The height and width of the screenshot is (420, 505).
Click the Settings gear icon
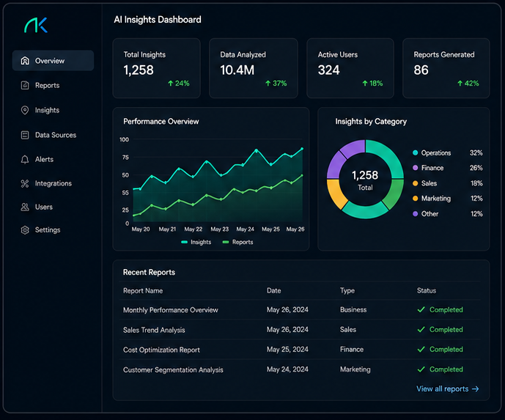pyautogui.click(x=25, y=230)
